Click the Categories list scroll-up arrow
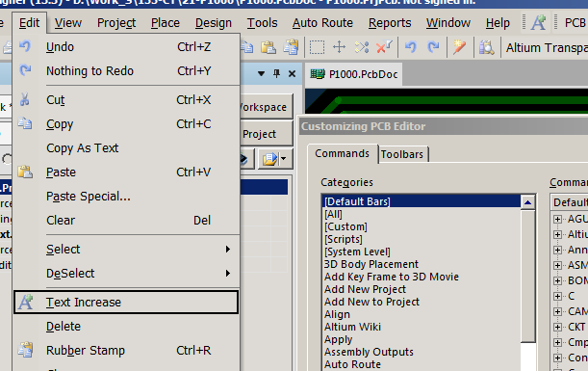Screen dimensions: 588x371 coord(527,202)
